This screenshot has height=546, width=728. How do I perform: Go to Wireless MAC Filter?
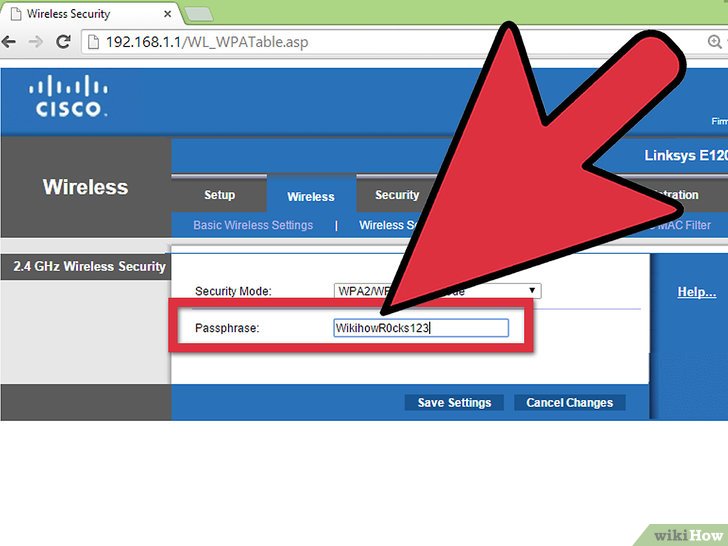click(680, 225)
